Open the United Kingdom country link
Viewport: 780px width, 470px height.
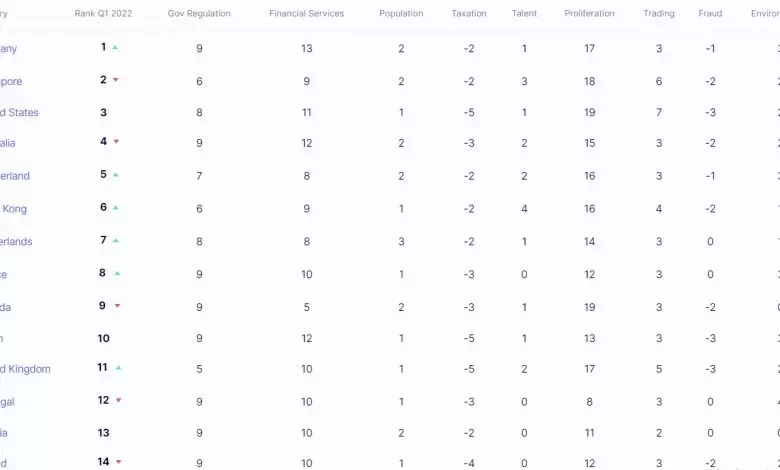coord(25,369)
